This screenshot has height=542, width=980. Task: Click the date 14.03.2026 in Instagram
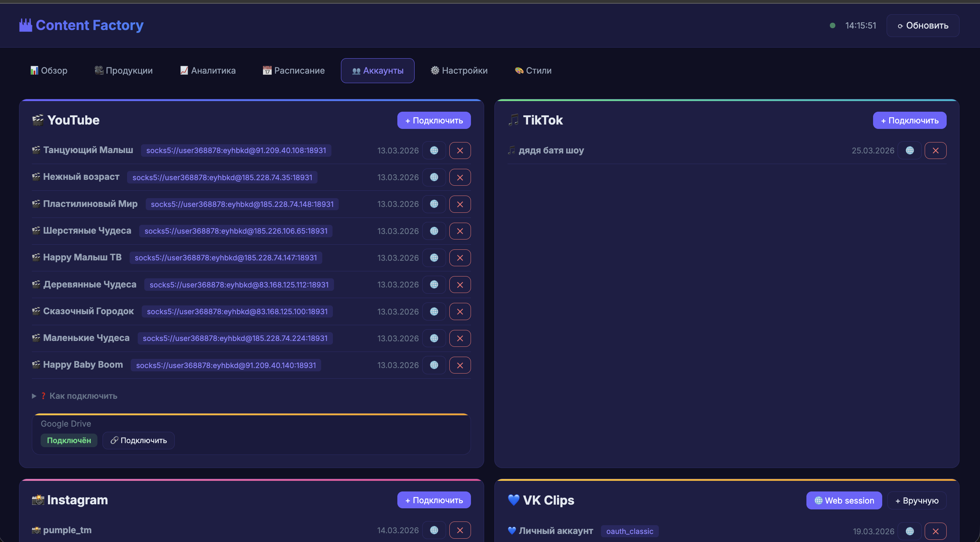[x=398, y=530]
